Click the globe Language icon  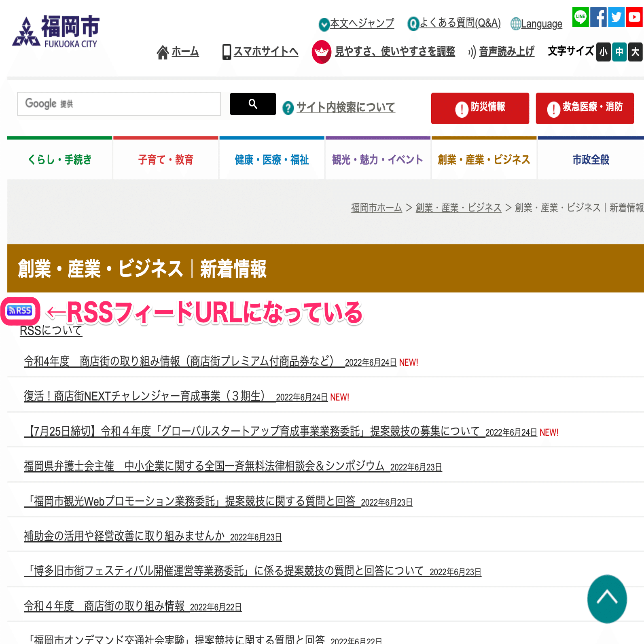click(x=515, y=24)
